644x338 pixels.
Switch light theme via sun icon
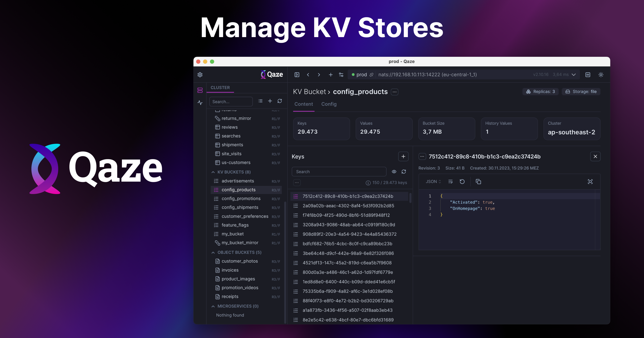click(x=601, y=75)
